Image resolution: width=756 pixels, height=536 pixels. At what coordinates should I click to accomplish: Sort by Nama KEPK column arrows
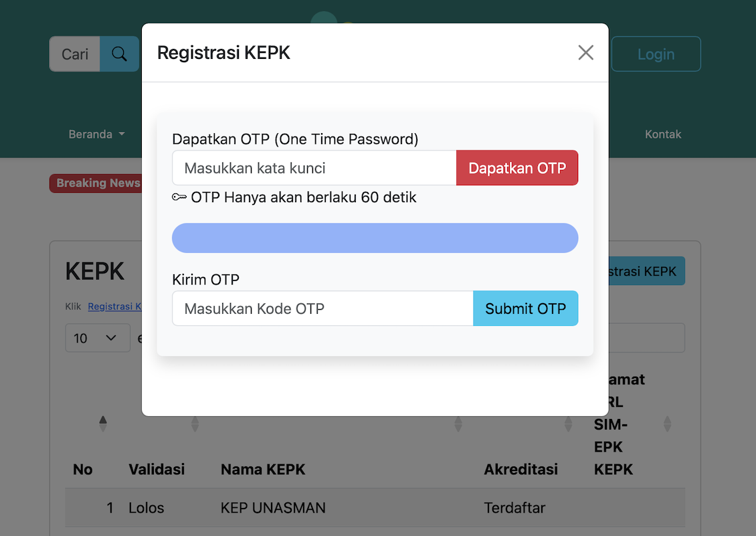pos(458,424)
